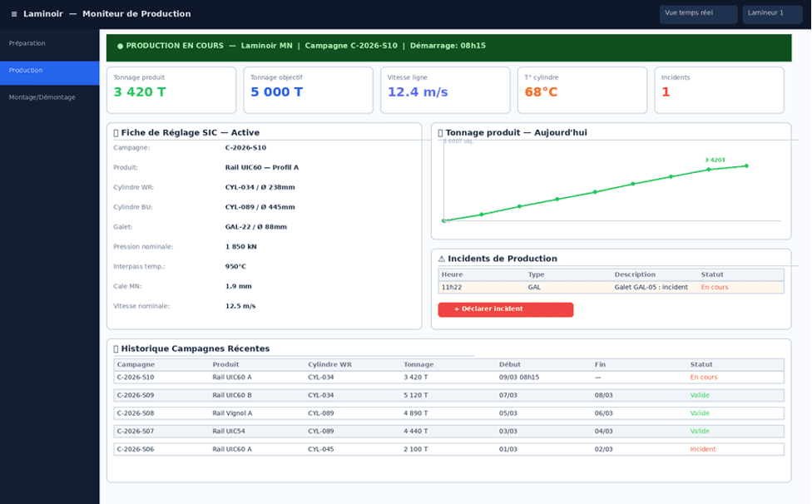Screen dimensions: 812x504
Task: Click GAL-22 / Ø 88mm value
Action: (255, 227)
